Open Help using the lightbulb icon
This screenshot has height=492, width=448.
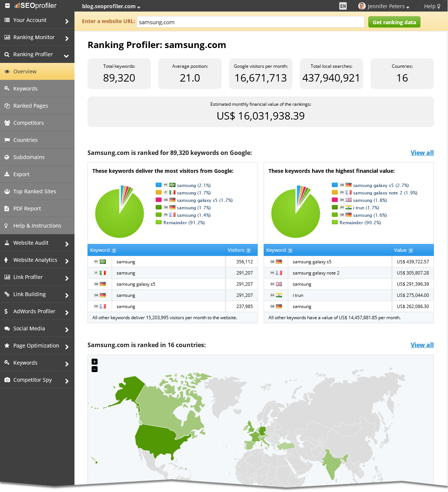coord(440,6)
